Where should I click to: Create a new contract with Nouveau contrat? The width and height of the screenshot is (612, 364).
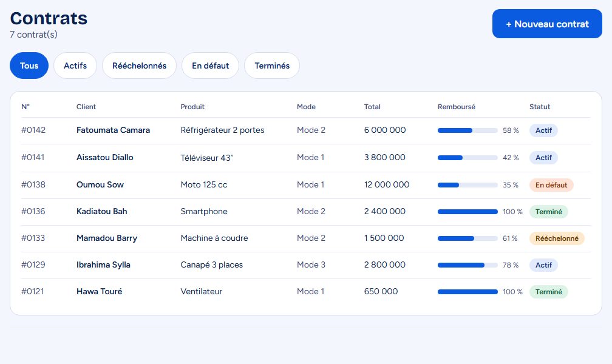click(547, 24)
